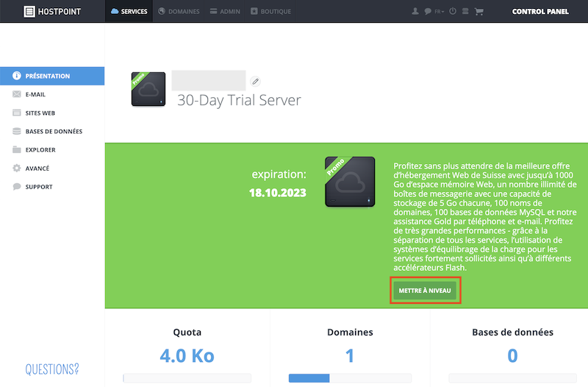
Task: Open Support in the sidebar
Action: [x=52, y=187]
